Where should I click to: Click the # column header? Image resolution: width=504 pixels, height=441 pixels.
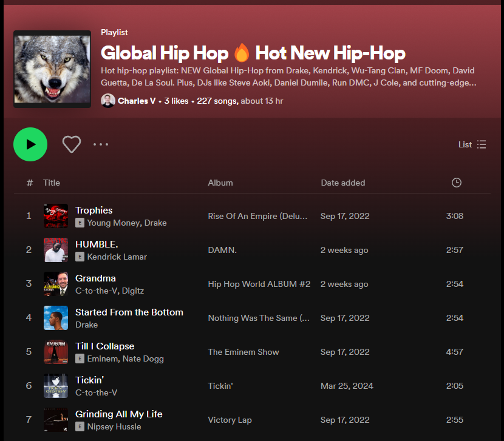pyautogui.click(x=29, y=182)
